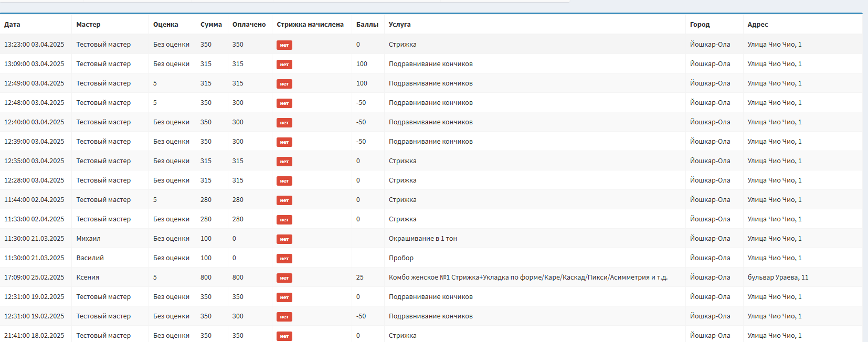Click the "Услуга" column header
The height and width of the screenshot is (342, 868).
(400, 25)
